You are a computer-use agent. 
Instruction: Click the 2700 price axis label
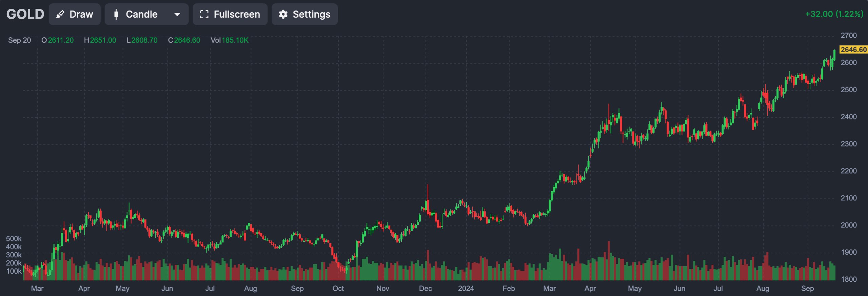tap(848, 35)
